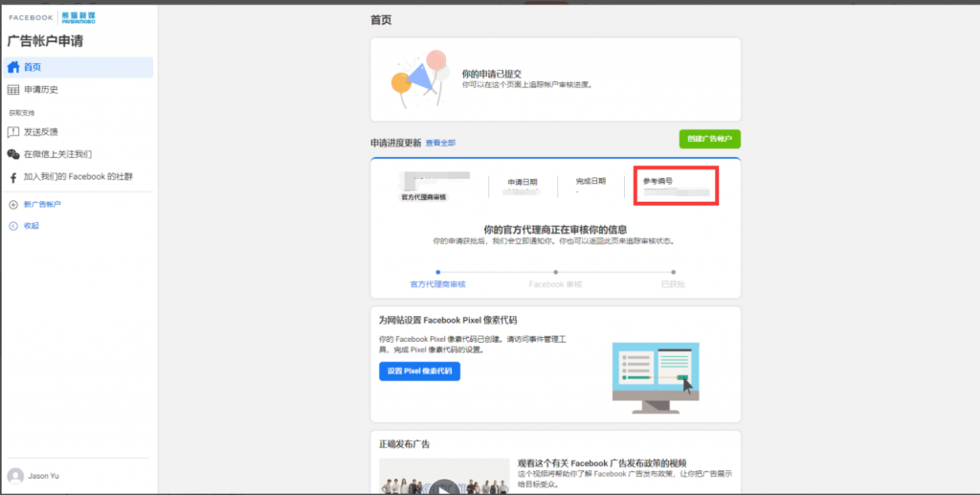980x495 pixels.
Task: Click the 你的官方代理商正在审核你的信息 heading
Action: pos(555,230)
